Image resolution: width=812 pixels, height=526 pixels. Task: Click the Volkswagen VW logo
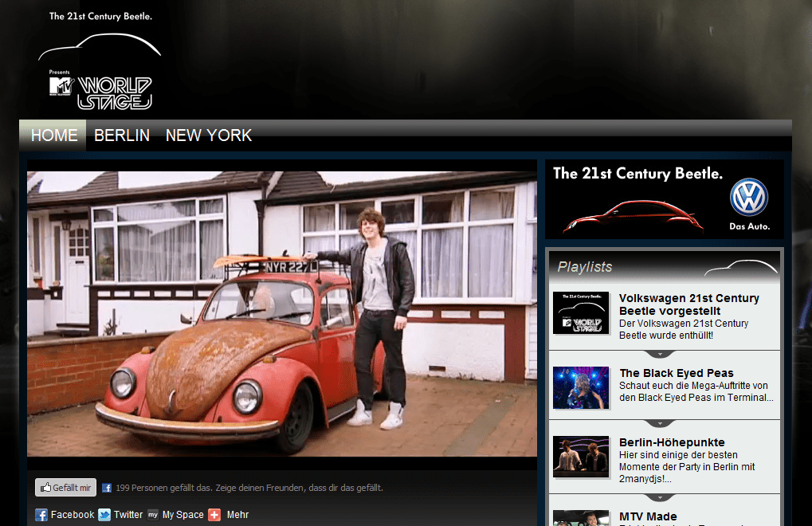pos(749,198)
